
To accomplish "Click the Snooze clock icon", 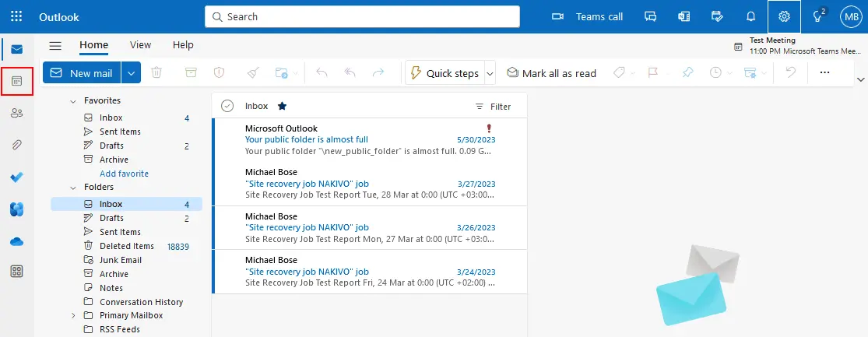I will pyautogui.click(x=715, y=72).
